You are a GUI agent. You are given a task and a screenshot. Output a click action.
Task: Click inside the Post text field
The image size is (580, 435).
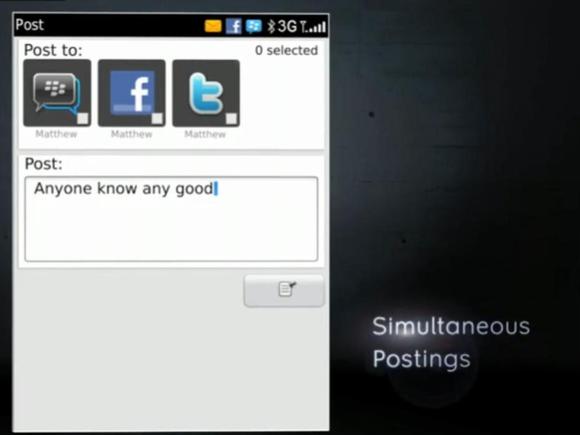(x=171, y=219)
